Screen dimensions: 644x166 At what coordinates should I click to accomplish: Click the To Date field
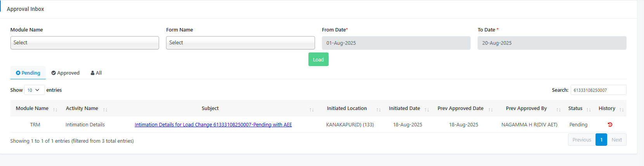[552, 43]
